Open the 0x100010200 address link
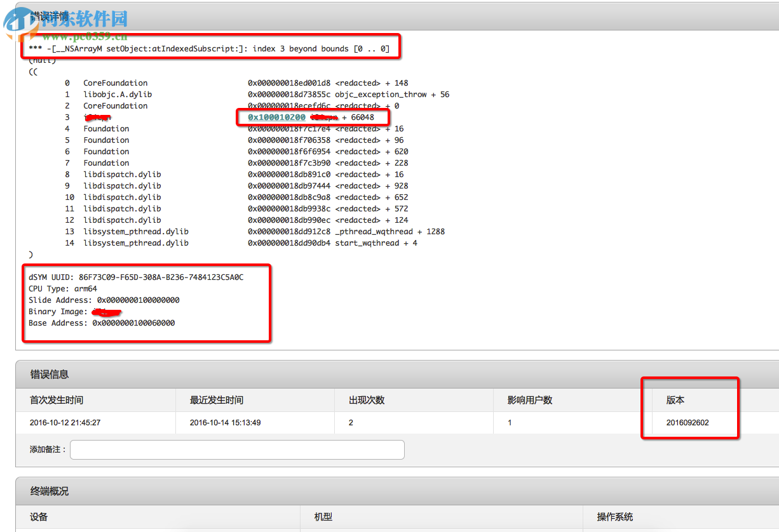Image resolution: width=779 pixels, height=532 pixels. coord(276,117)
